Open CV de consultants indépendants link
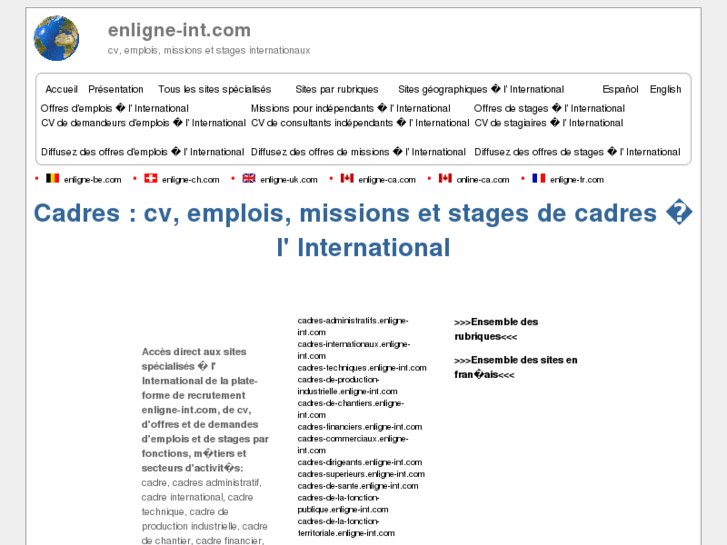The width and height of the screenshot is (727, 545). [x=360, y=123]
